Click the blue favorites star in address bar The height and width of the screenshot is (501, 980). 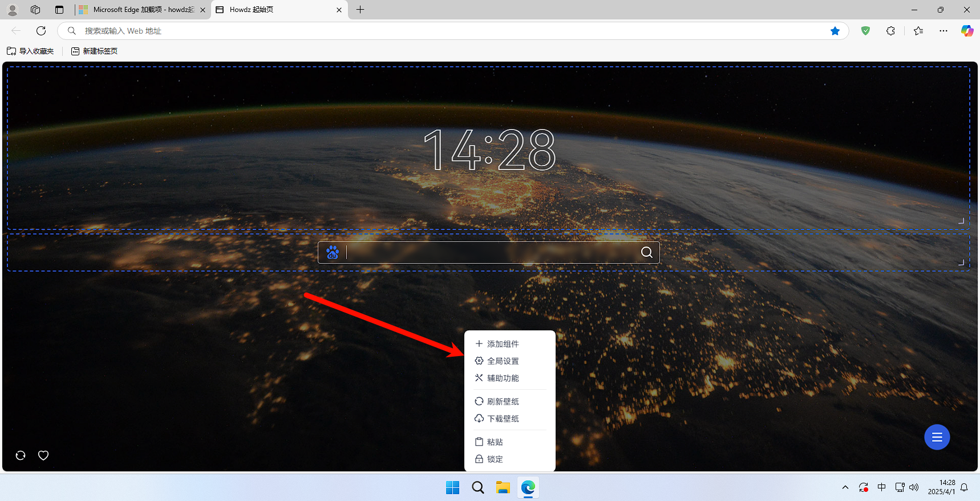[835, 31]
